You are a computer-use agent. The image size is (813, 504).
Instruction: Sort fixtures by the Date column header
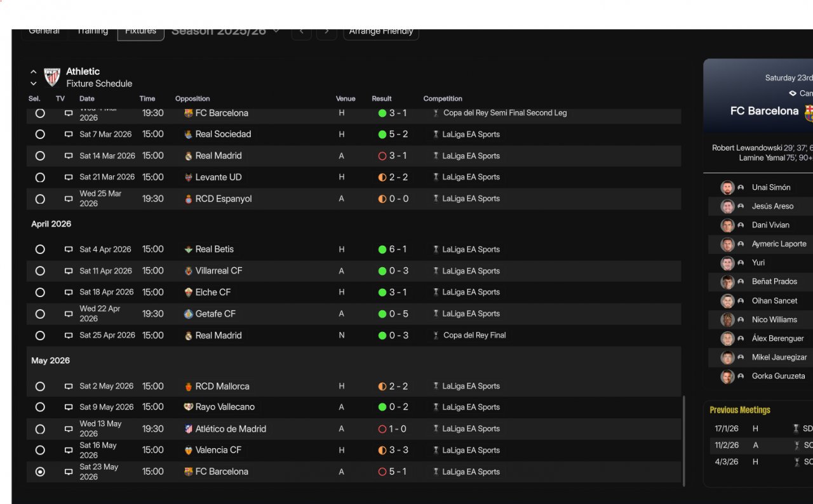87,99
